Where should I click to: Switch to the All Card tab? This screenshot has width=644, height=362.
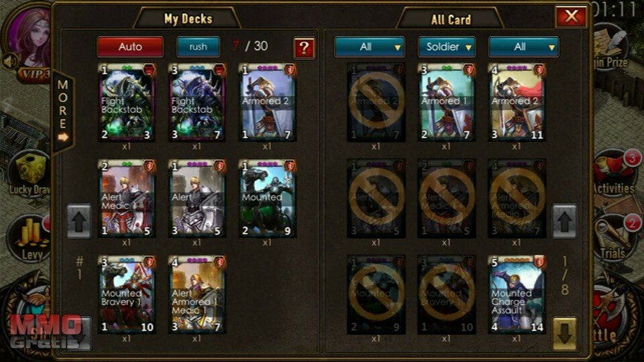451,19
